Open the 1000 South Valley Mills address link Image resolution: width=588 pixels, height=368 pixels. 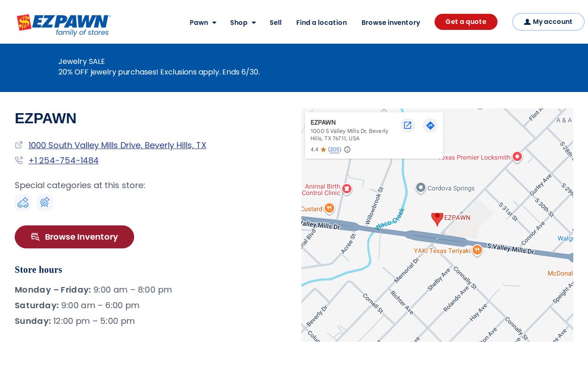pyautogui.click(x=117, y=145)
